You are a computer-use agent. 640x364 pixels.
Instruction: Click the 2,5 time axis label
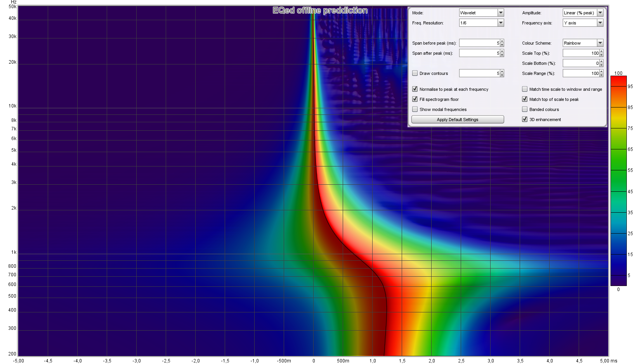[461, 361]
